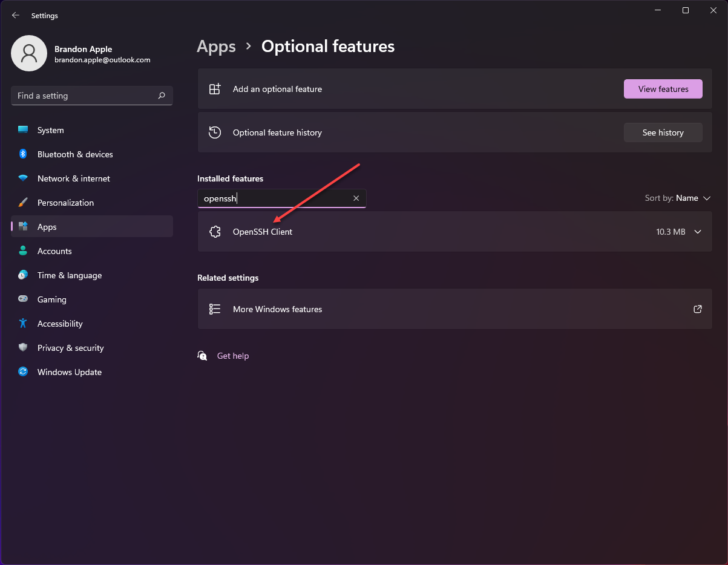Open the Get help link

[232, 356]
